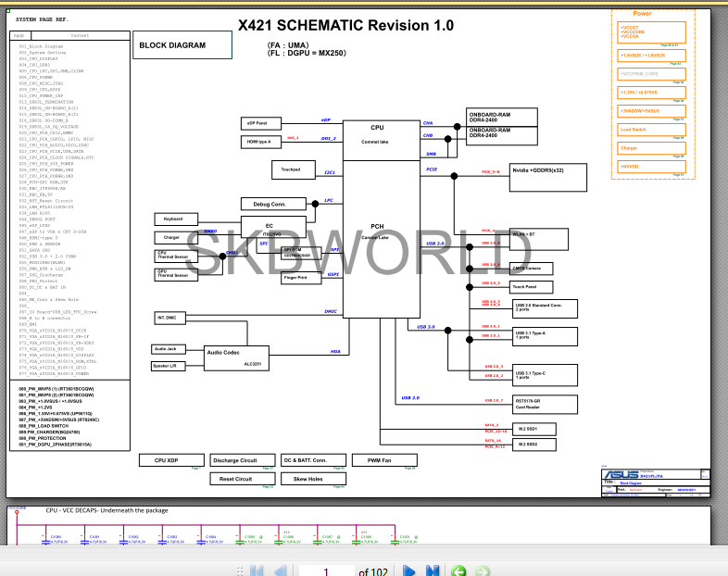Screen dimensions: 728x576
Task: Click the 088_PW_LOAD SWITCH entry
Action: tap(44, 426)
